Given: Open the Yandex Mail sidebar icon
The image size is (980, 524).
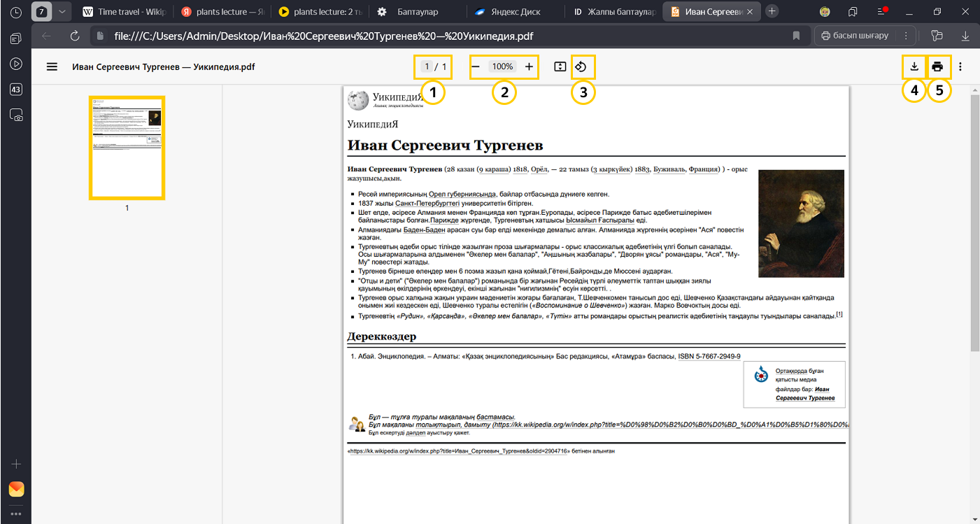Looking at the screenshot, I should (16, 489).
